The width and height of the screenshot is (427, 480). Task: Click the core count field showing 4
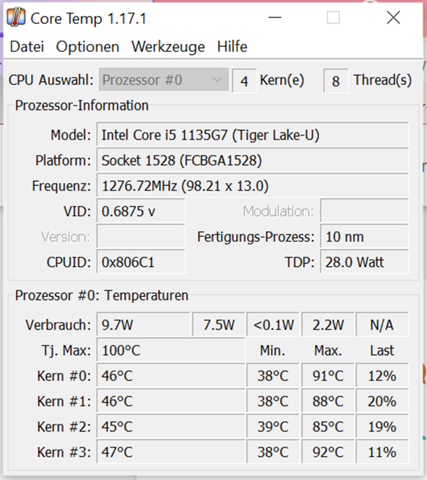pyautogui.click(x=244, y=81)
